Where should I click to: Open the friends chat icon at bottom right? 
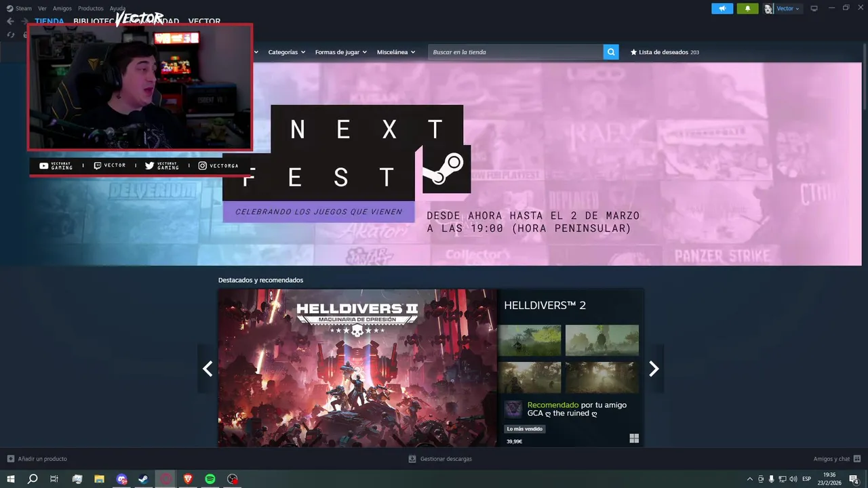pos(857,459)
